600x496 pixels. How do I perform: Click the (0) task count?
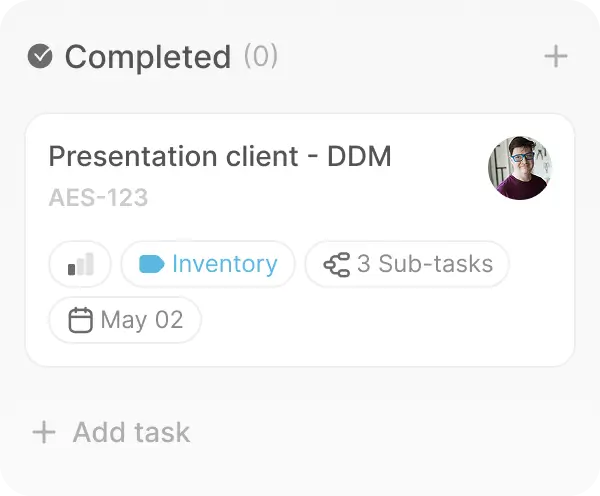pos(261,56)
